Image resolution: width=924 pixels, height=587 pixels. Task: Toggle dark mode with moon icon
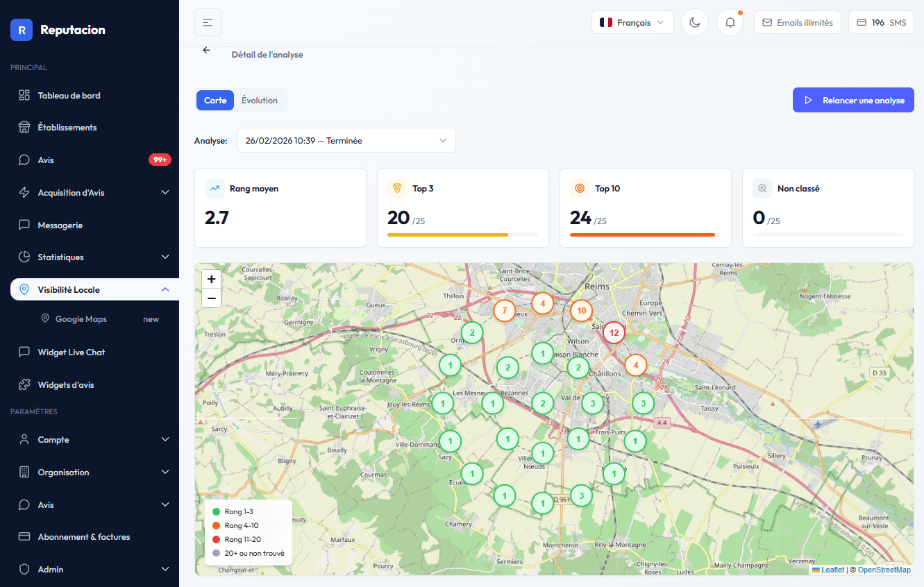[x=694, y=22]
